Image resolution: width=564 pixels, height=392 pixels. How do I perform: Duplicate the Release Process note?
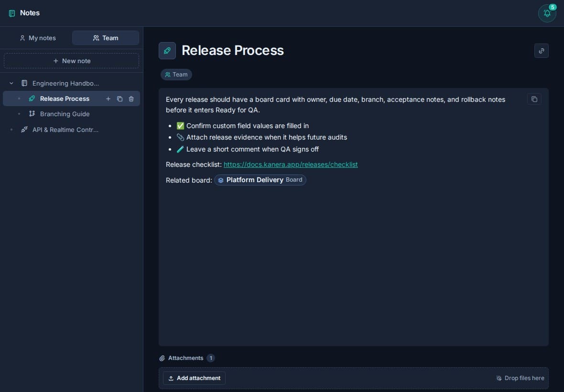(x=120, y=98)
